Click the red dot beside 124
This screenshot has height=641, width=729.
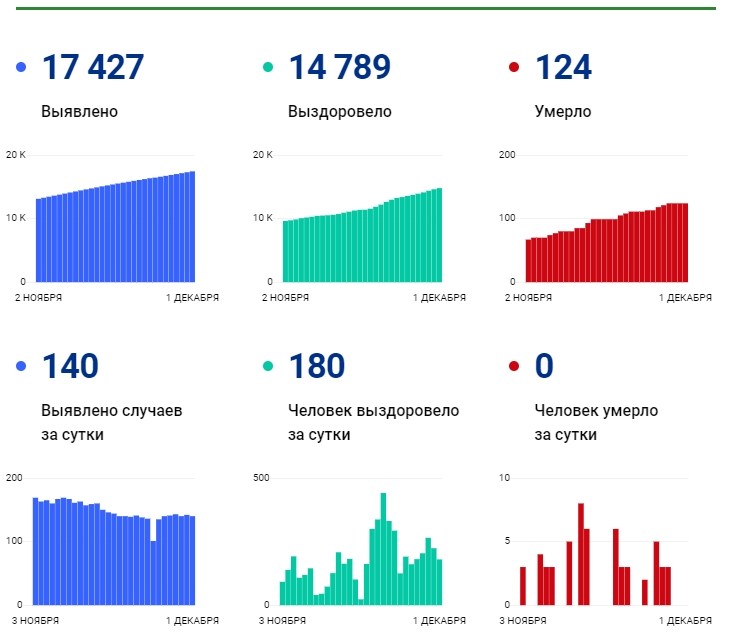(x=514, y=67)
